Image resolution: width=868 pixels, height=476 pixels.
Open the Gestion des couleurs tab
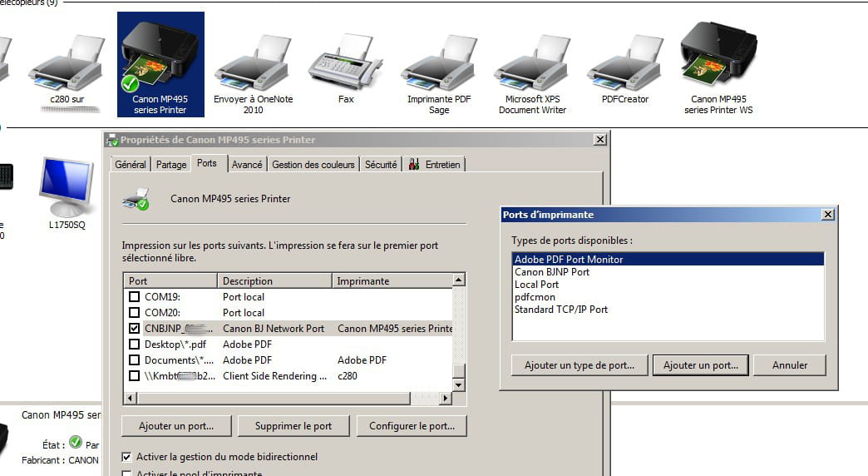[313, 165]
